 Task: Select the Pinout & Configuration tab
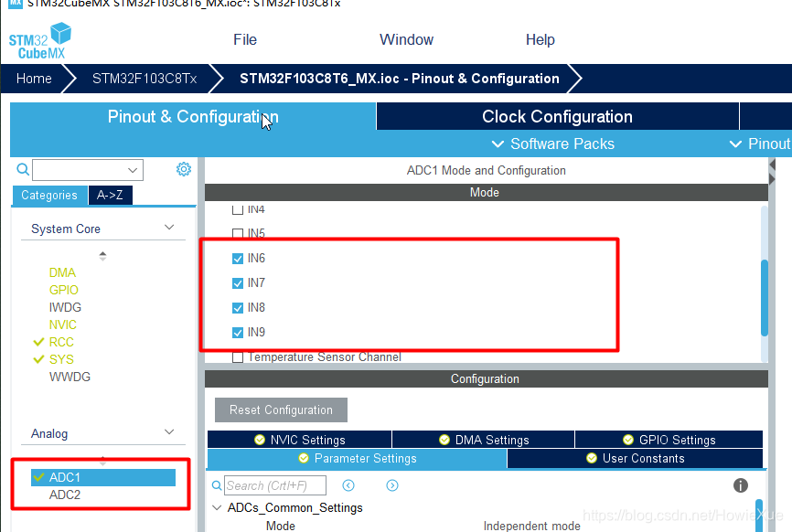tap(193, 117)
